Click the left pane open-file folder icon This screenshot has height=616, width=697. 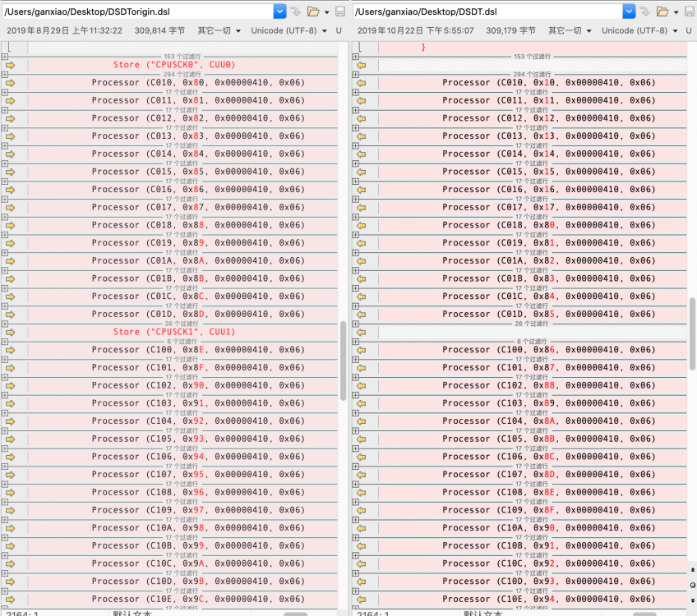coord(313,11)
